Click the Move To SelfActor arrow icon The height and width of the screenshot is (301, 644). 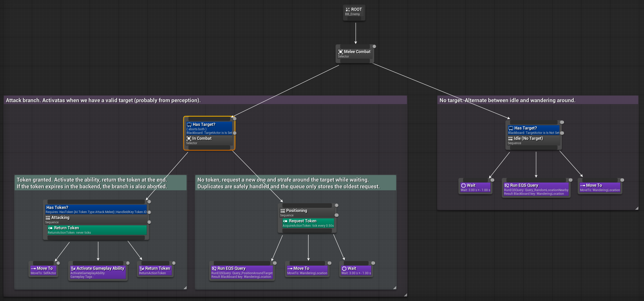click(x=33, y=268)
